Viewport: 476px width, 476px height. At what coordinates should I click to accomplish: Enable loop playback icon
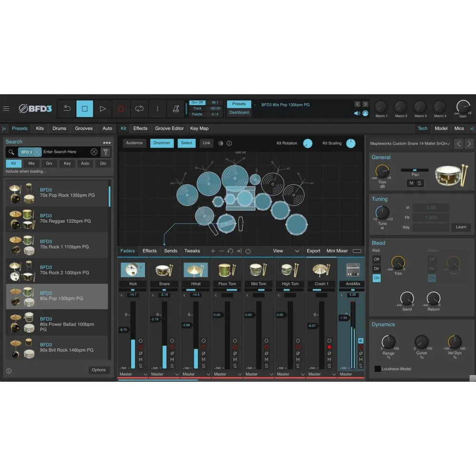pyautogui.click(x=139, y=109)
